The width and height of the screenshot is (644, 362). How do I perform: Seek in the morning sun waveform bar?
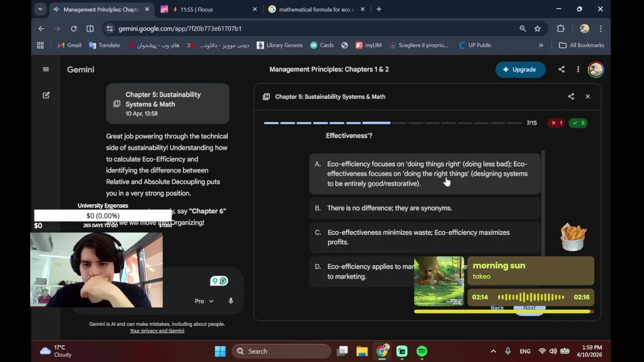531,297
